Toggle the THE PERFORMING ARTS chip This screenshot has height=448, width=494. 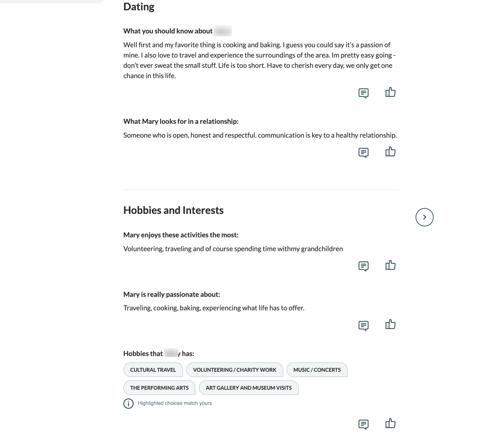coord(159,388)
